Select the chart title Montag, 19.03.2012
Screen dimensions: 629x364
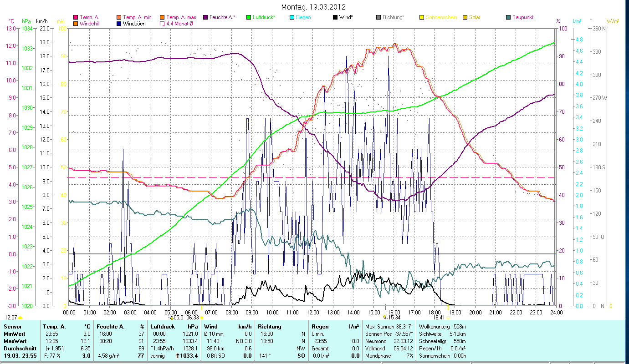313,7
